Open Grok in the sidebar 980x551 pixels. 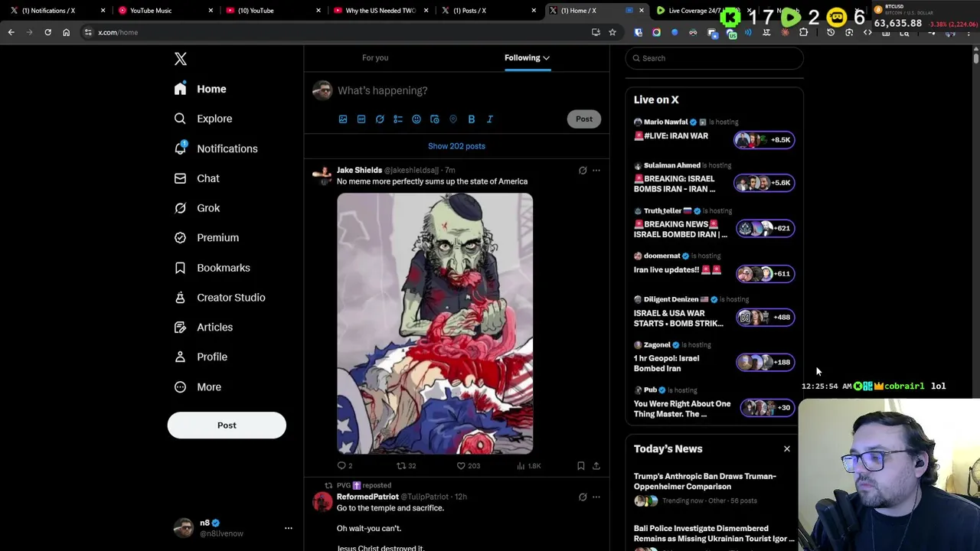click(197, 208)
